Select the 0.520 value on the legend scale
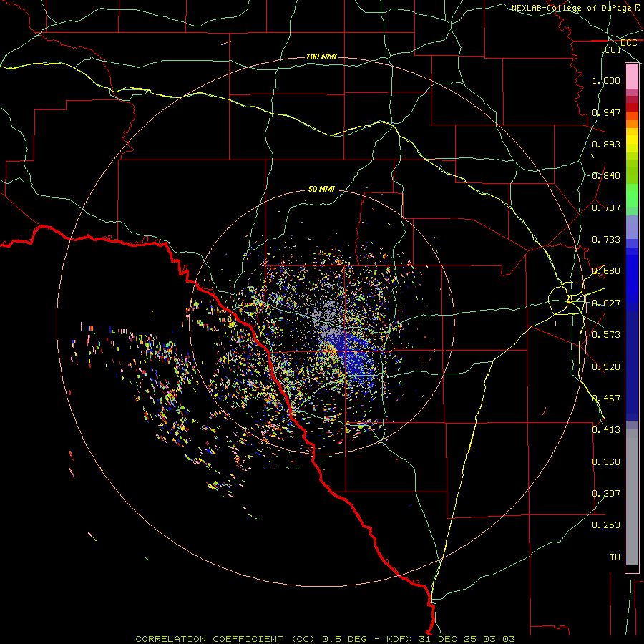Viewport: 644px width, 644px height. pos(606,367)
